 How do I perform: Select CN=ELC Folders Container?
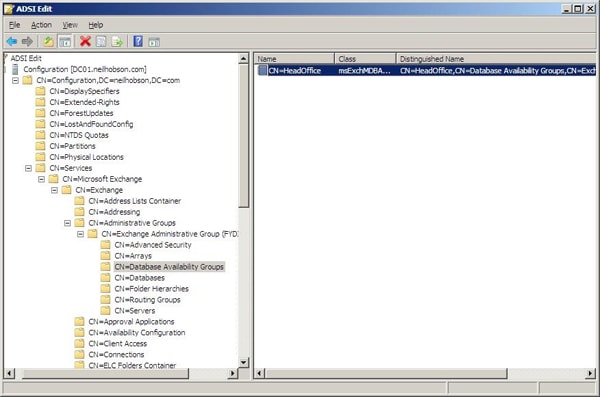click(132, 365)
